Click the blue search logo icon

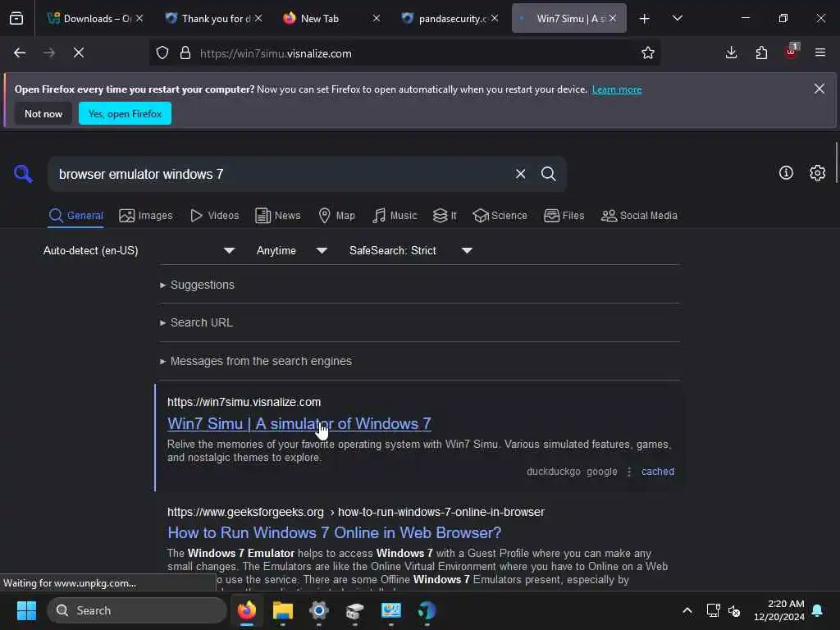(x=23, y=174)
